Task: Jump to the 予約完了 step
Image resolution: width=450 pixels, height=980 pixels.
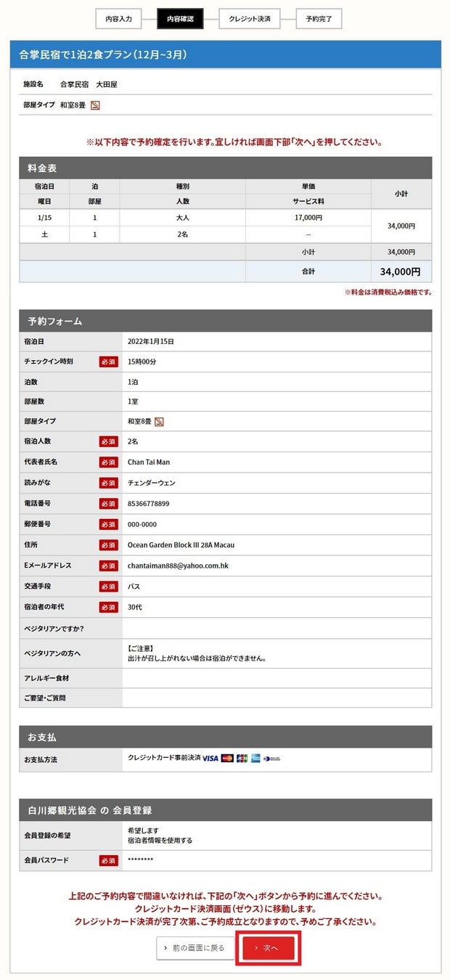Action: pyautogui.click(x=319, y=19)
